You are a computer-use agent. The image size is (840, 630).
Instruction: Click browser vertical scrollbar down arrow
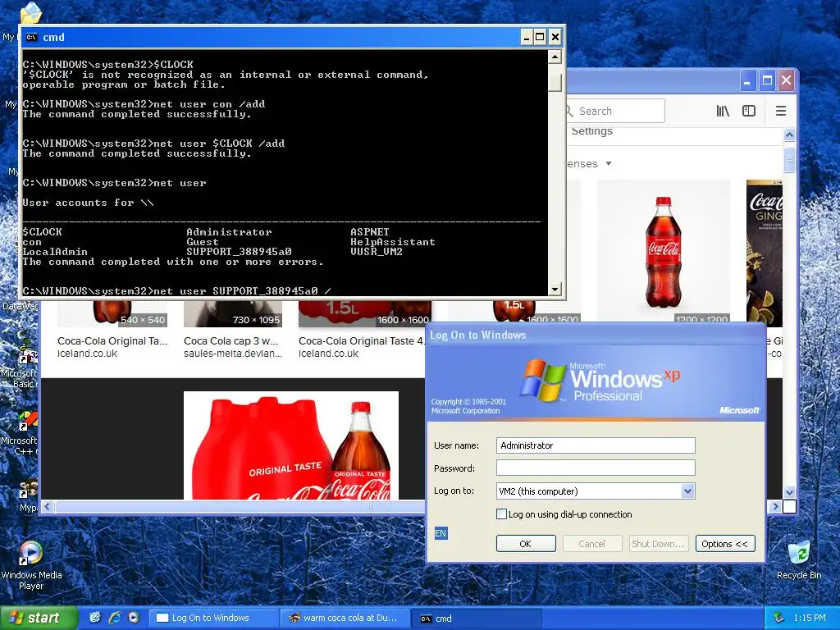789,492
